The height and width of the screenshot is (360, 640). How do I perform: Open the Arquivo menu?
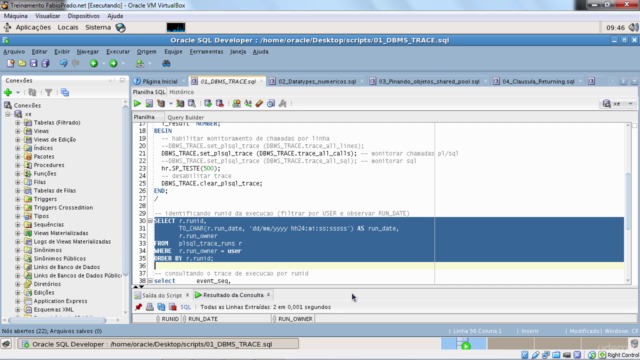tap(14, 51)
